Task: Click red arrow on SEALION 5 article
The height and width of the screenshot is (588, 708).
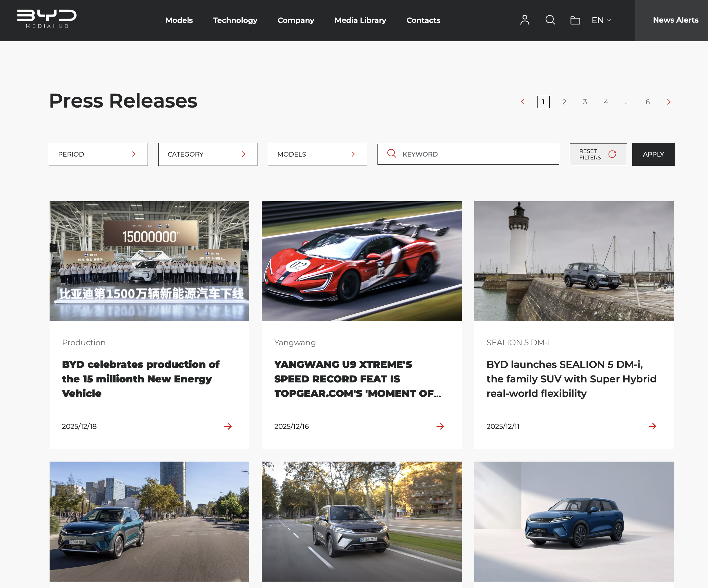Action: pos(652,426)
